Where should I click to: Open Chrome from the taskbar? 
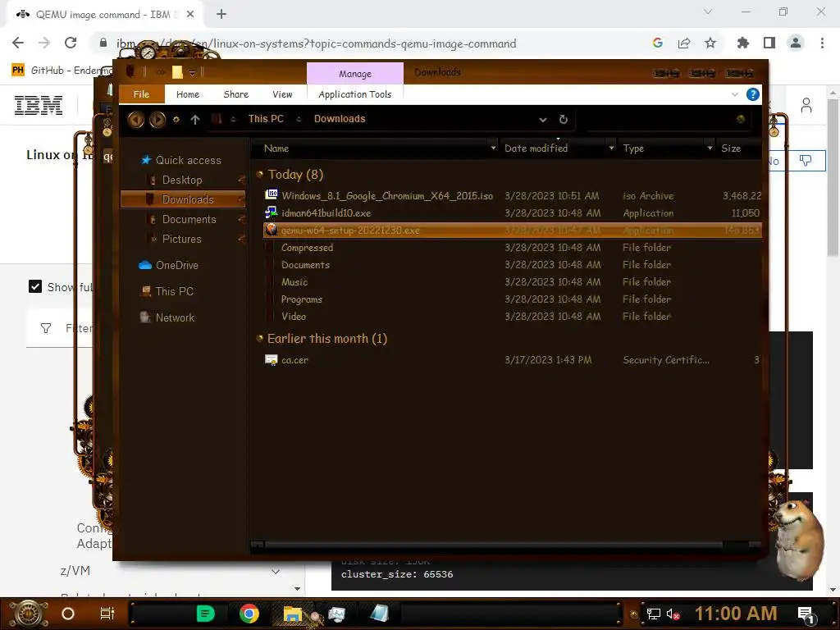pyautogui.click(x=249, y=614)
